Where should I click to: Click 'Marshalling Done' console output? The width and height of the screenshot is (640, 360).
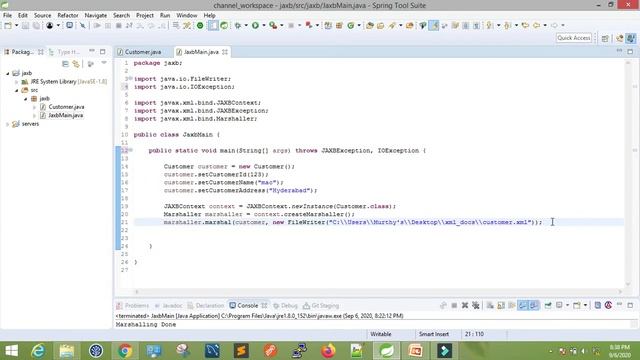146,324
